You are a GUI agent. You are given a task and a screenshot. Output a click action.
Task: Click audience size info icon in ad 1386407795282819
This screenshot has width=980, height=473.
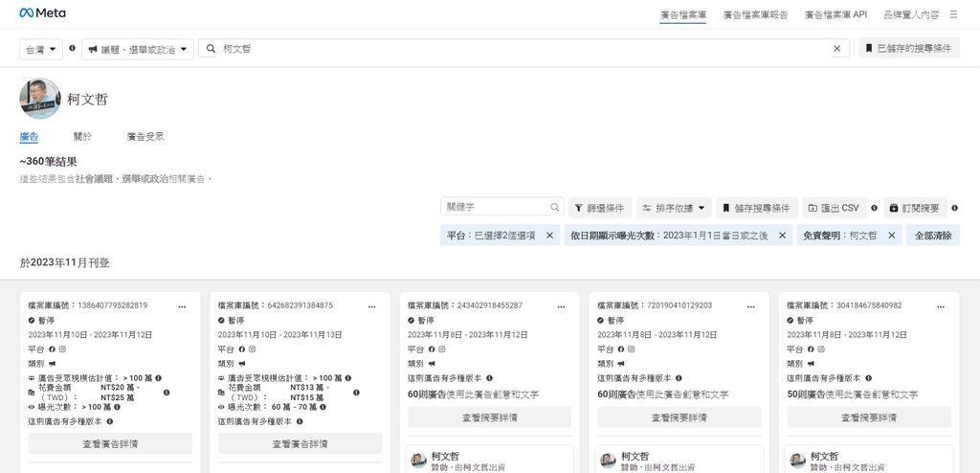[x=158, y=378]
